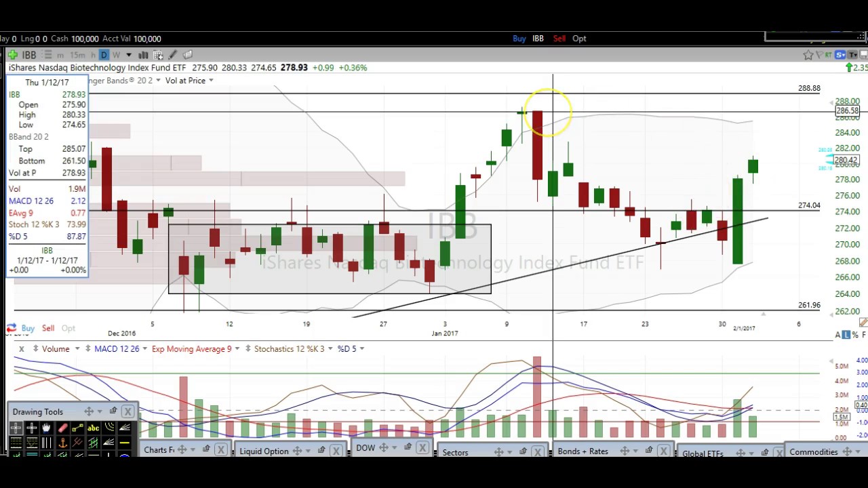Close the Drawing Tools panel

pyautogui.click(x=127, y=411)
